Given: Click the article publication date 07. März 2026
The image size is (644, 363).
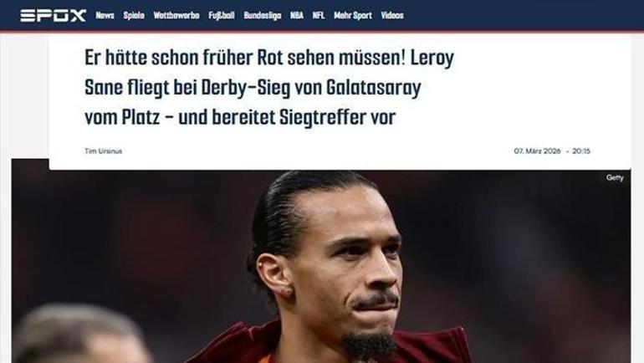Looking at the screenshot, I should [x=537, y=151].
